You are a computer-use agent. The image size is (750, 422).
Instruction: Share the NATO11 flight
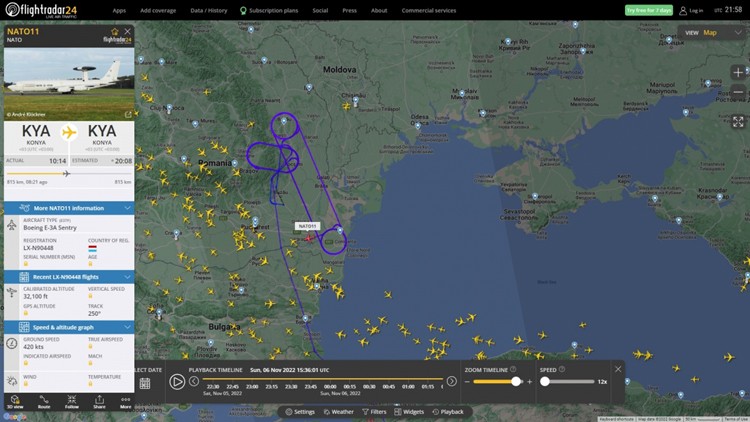(x=99, y=402)
